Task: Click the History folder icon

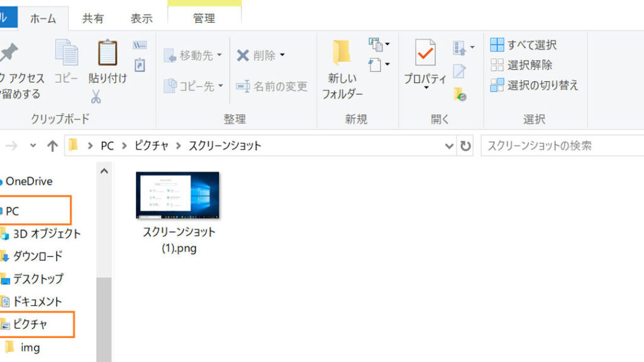Action: (460, 94)
